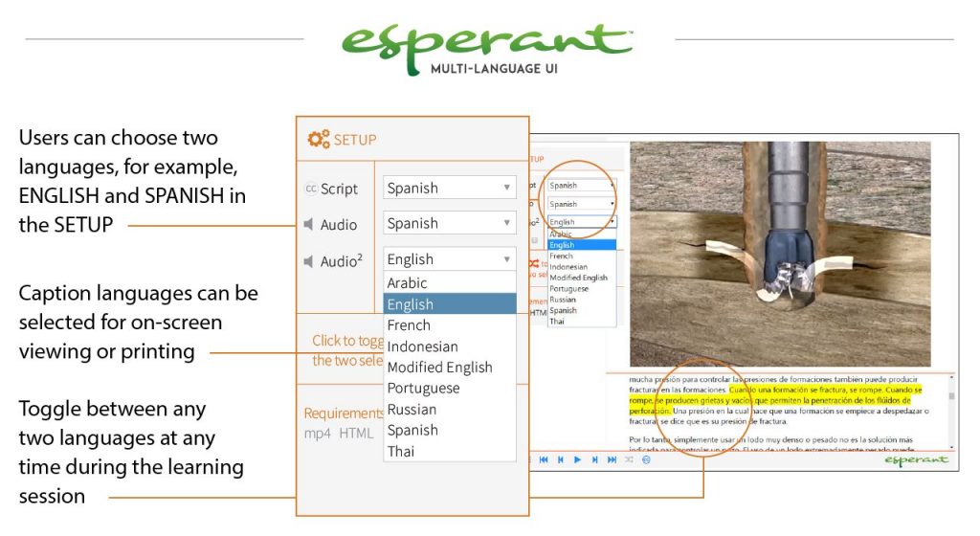Skip to the last slide button

click(612, 459)
